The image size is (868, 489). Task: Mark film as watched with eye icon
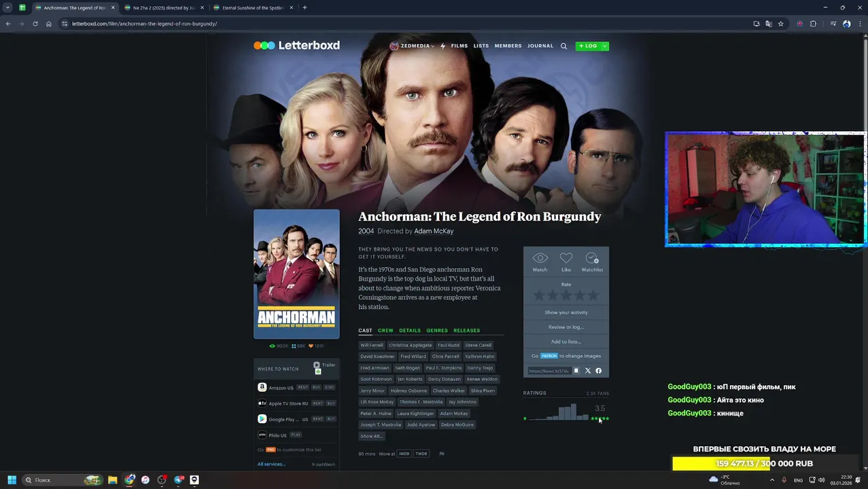tap(540, 258)
